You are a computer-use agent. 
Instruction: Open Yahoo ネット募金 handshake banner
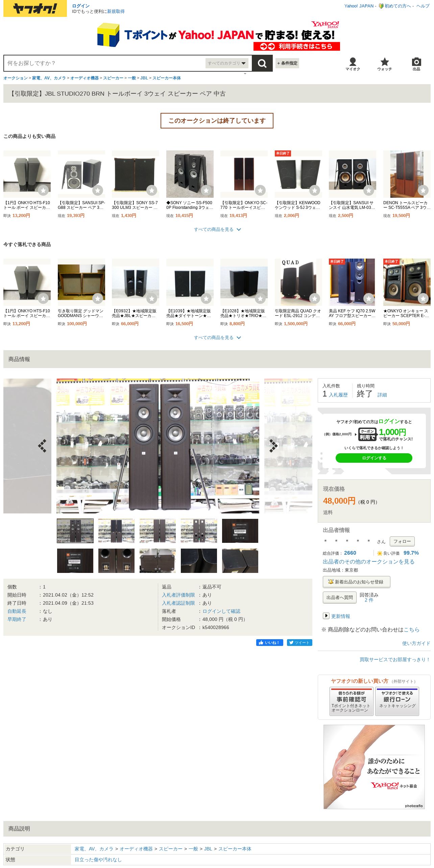374,767
